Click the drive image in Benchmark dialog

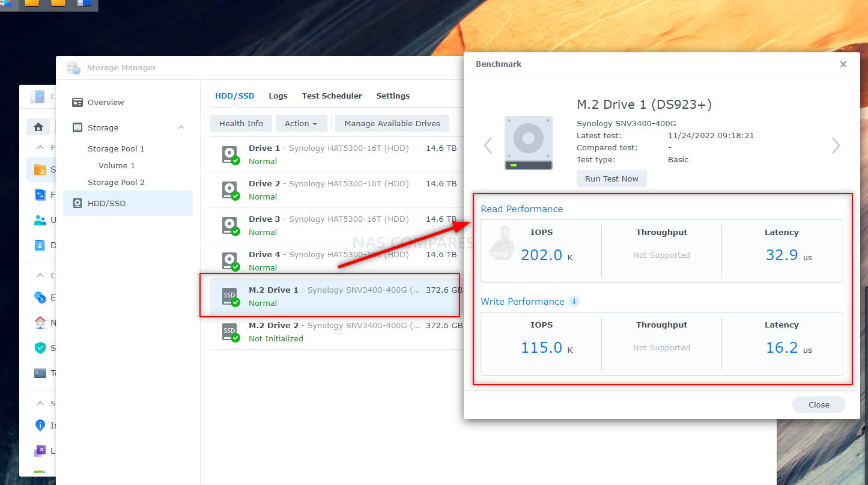529,142
